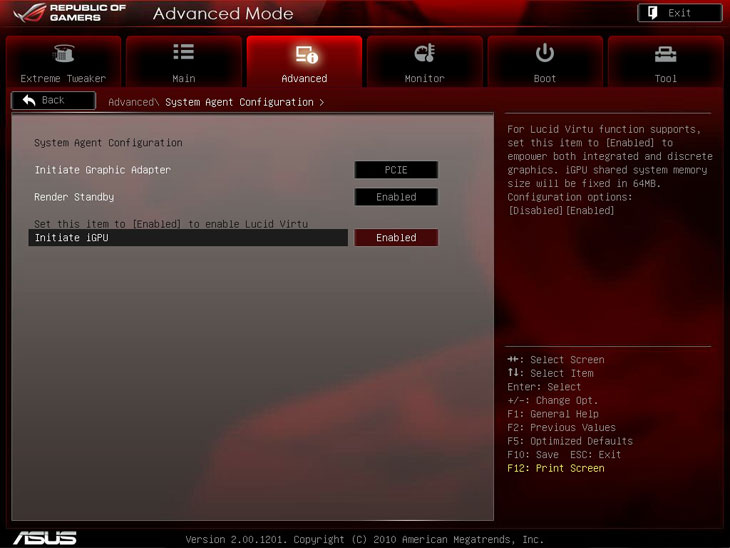Toggle Render Standby Enabled value
This screenshot has height=548, width=730.
[396, 197]
